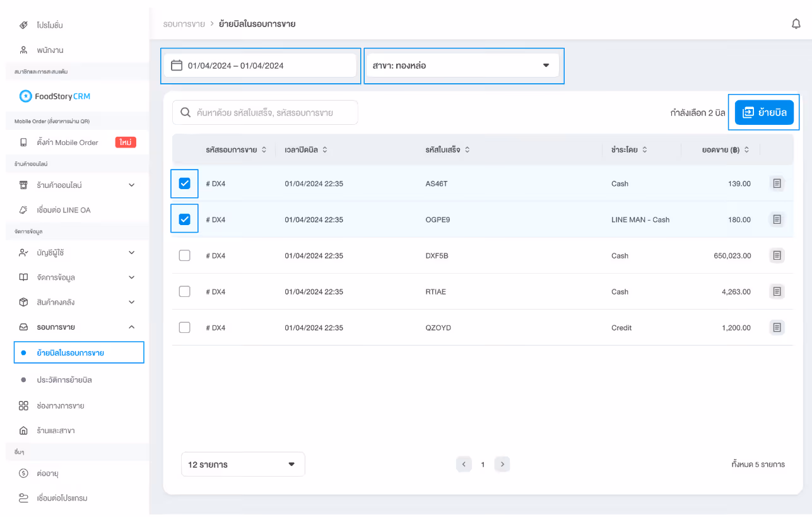The height and width of the screenshot is (517, 812).
Task: Click the notification bell icon
Action: 796,24
